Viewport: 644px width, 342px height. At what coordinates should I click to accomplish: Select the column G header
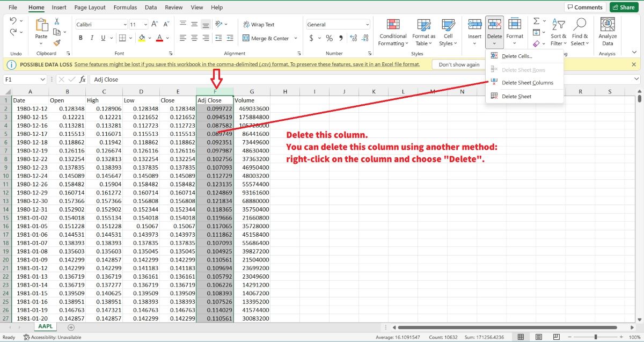[252, 92]
